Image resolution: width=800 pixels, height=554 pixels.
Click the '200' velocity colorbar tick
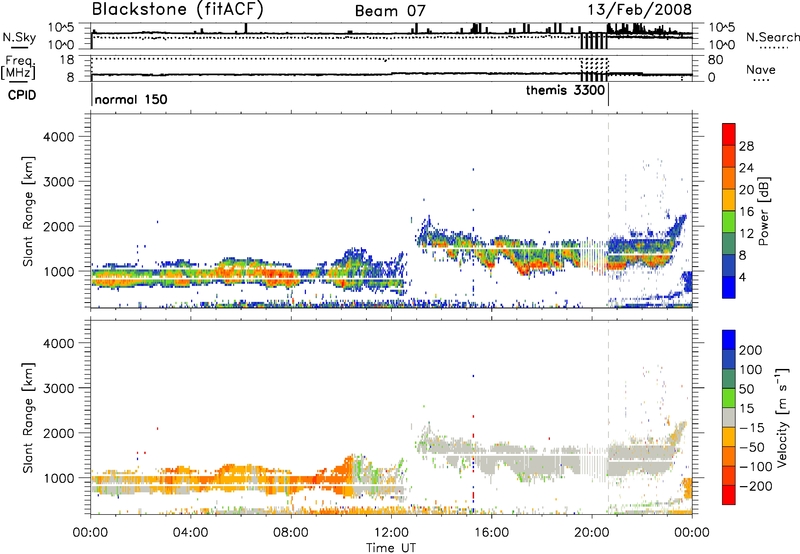[751, 350]
